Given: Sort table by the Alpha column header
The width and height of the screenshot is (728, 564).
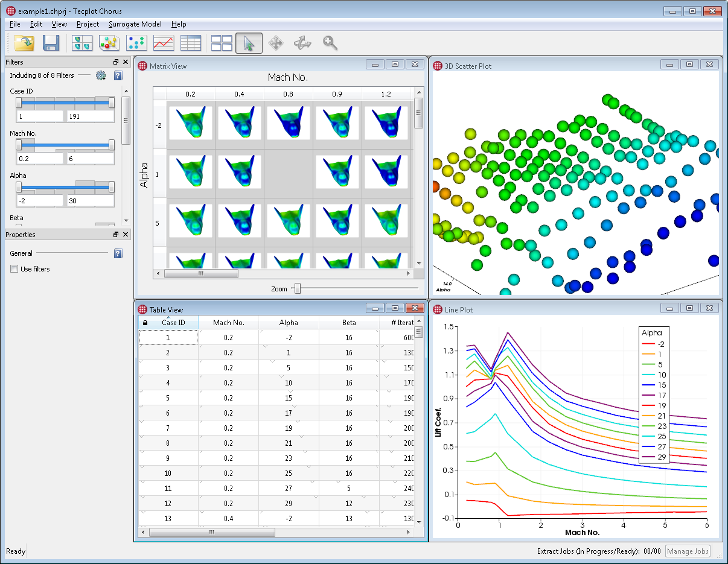Looking at the screenshot, I should pos(289,323).
